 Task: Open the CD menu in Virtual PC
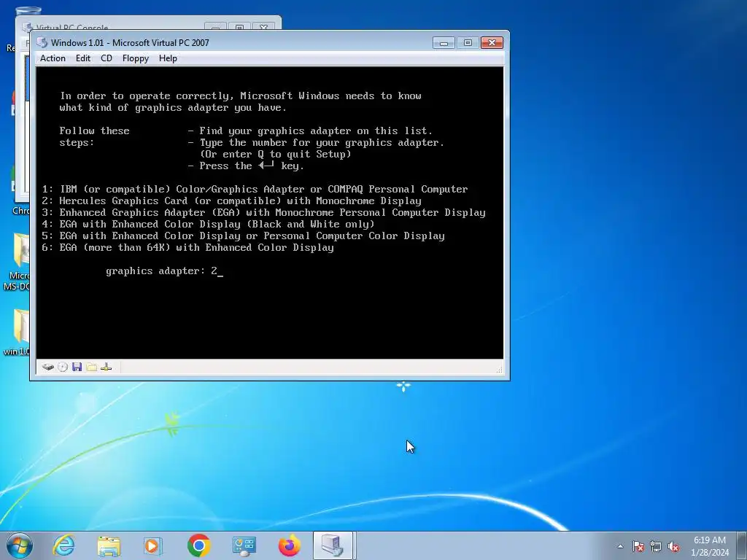107,58
